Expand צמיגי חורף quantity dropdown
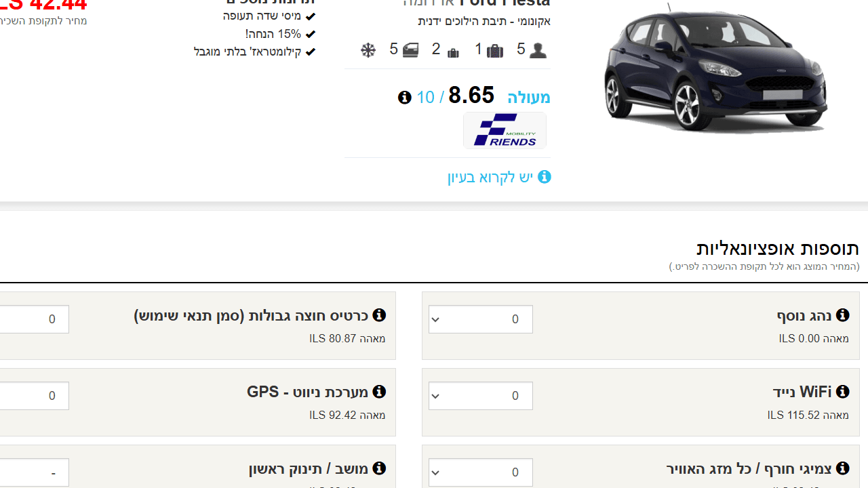 (x=480, y=472)
